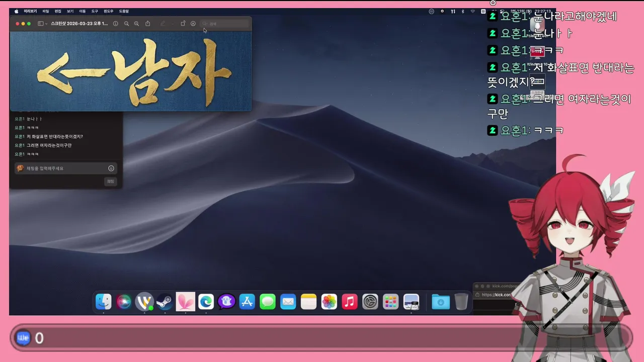This screenshot has height=362, width=644.
Task: Select the highlight pen tool in Preview
Action: click(163, 24)
